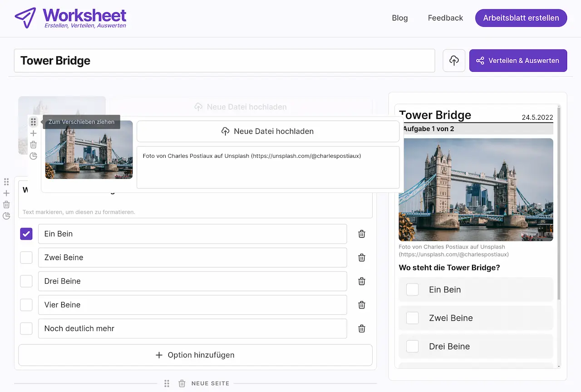Click the plus icon beside the question block

click(6, 193)
